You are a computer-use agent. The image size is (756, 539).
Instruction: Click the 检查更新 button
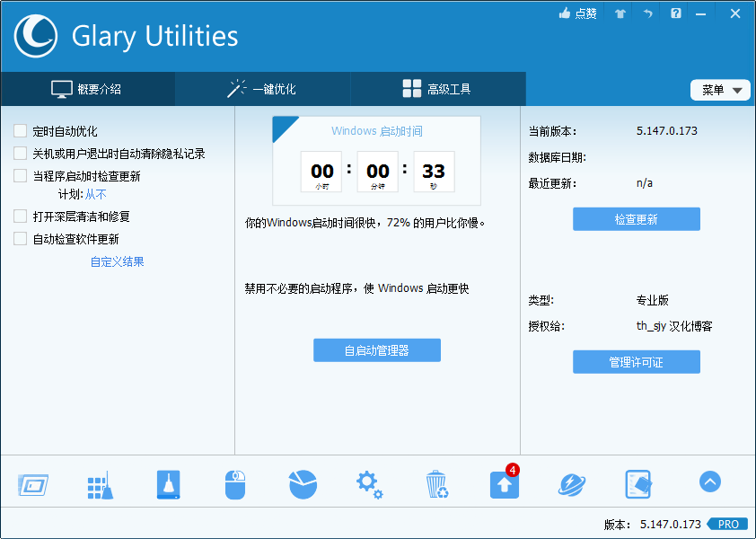(636, 219)
